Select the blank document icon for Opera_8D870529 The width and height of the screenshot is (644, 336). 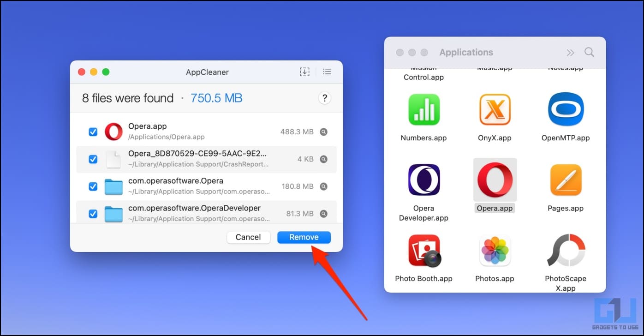113,159
